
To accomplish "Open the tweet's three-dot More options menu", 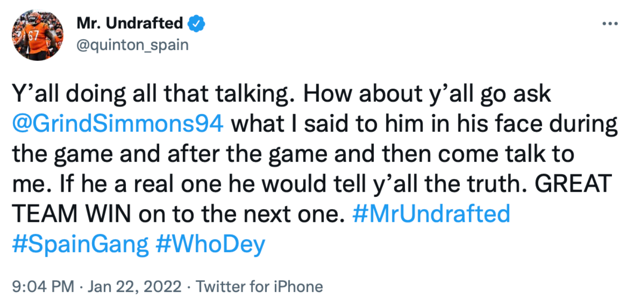I will click(x=609, y=23).
